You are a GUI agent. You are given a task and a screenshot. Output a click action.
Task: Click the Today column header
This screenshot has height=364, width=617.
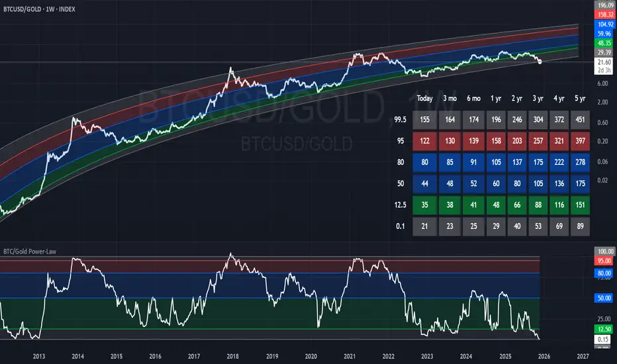pos(424,99)
